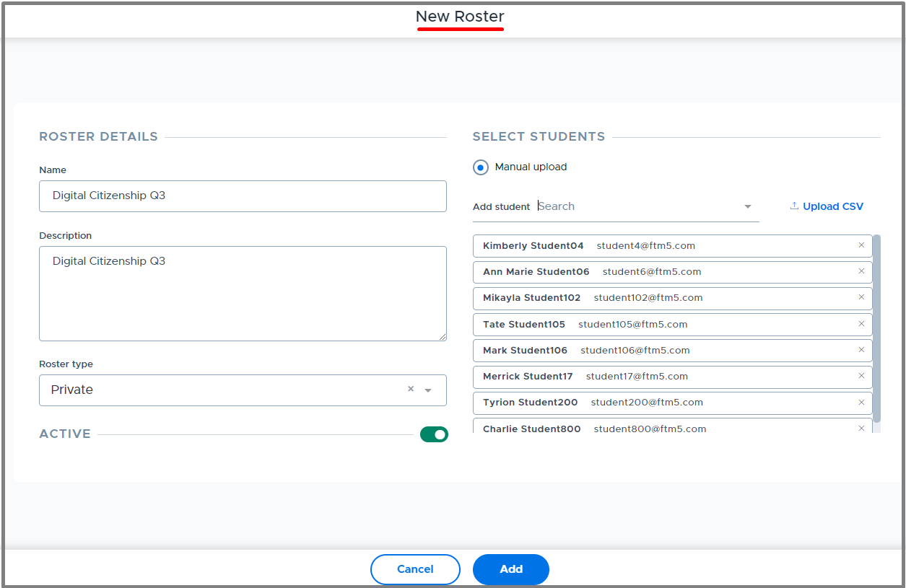Click the Tyrion Student200 name

tap(531, 403)
